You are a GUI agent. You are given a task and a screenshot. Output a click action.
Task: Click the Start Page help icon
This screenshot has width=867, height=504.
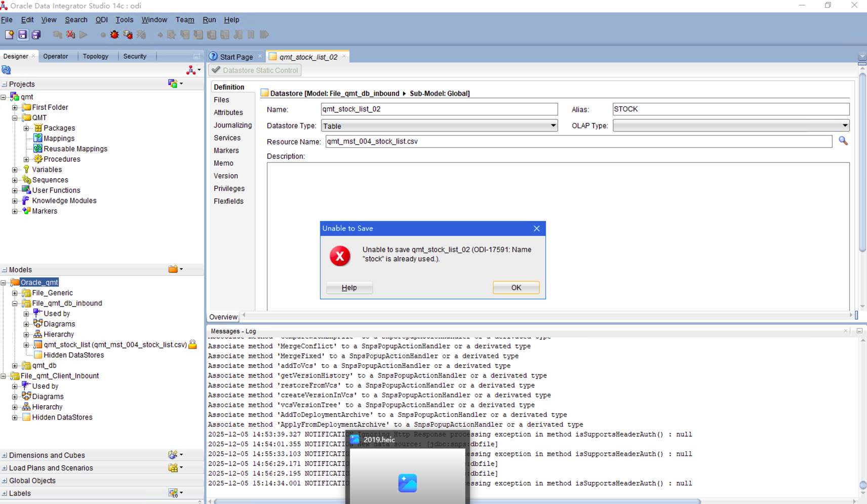(213, 56)
